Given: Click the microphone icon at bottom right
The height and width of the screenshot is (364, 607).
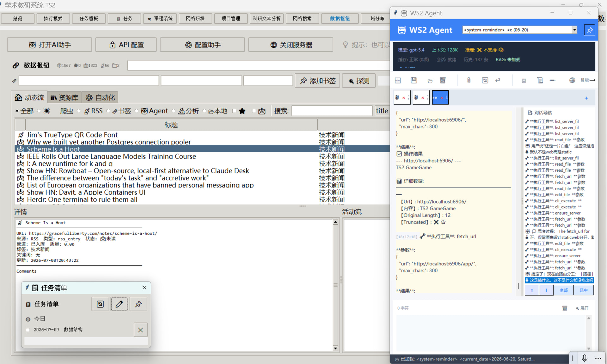Looking at the screenshot, I should point(585,358).
